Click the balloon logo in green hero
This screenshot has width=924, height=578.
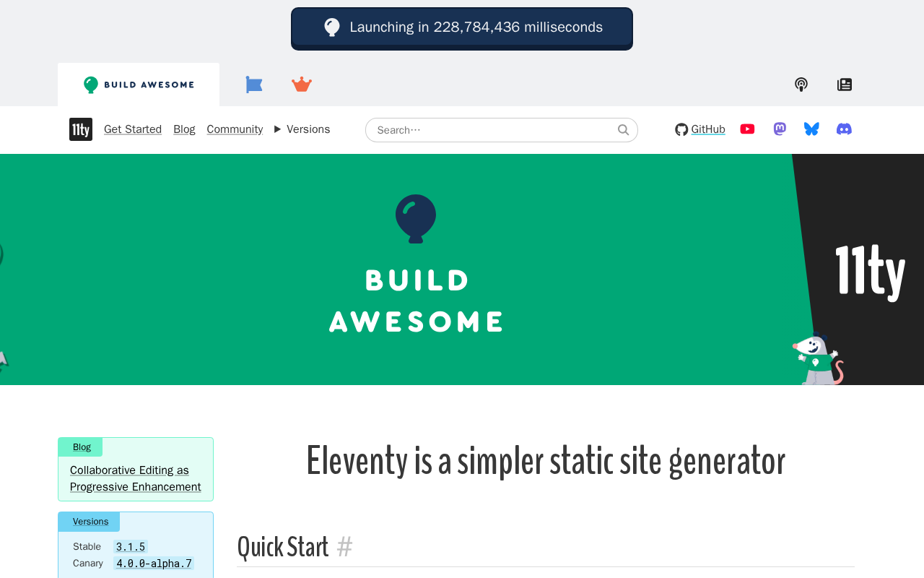[x=416, y=219]
